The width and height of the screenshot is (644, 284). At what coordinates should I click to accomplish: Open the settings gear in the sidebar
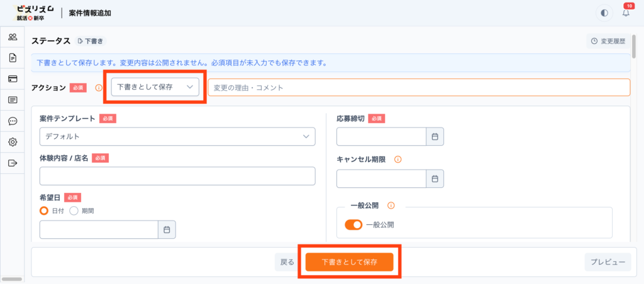pyautogui.click(x=13, y=142)
